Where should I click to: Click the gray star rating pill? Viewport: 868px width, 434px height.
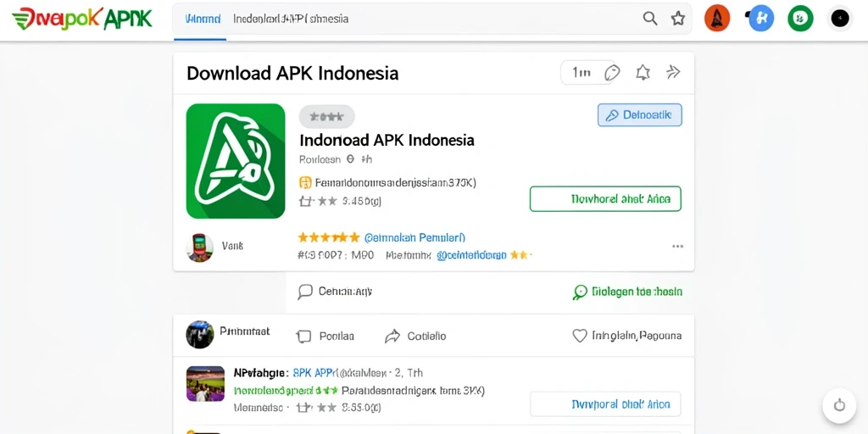[x=326, y=117]
